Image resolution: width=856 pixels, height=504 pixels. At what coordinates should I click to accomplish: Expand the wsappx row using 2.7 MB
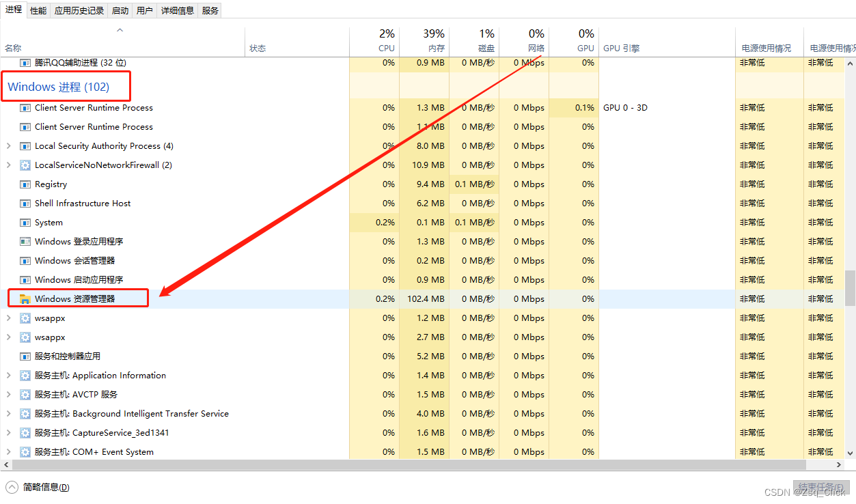tap(8, 337)
